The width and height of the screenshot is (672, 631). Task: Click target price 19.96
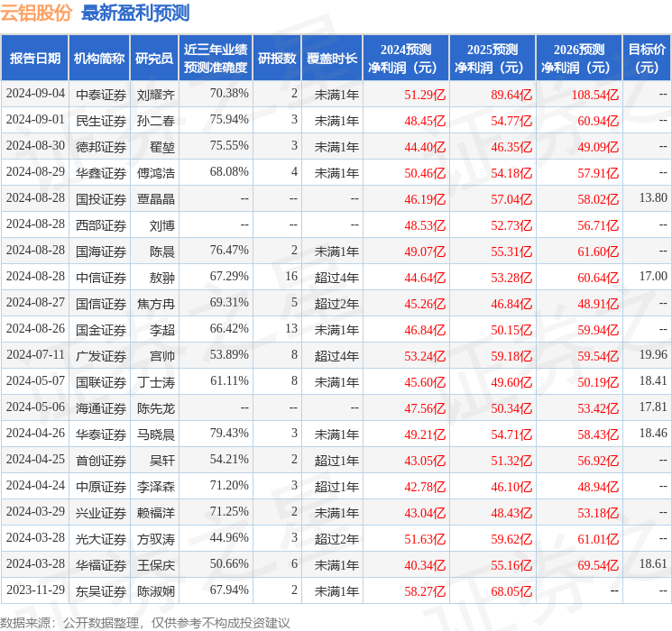pos(653,354)
